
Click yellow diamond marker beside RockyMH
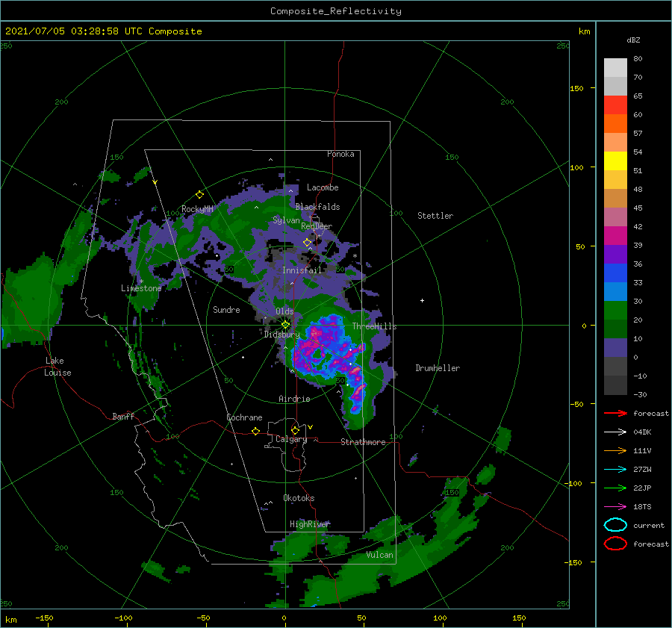coord(199,195)
